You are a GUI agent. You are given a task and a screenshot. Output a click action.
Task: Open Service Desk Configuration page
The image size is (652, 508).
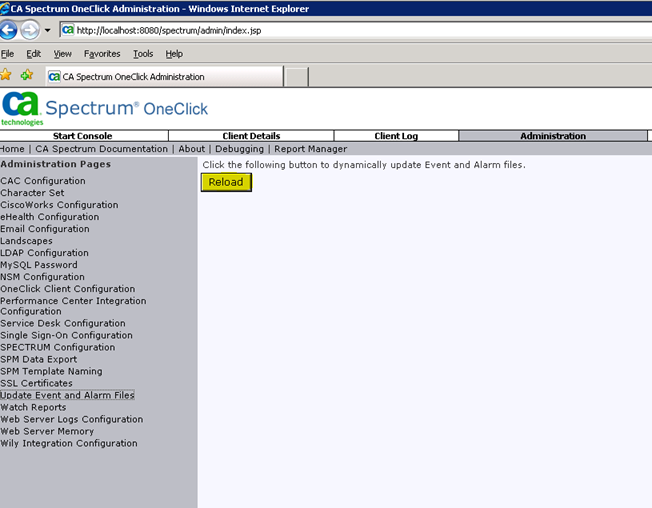[63, 323]
